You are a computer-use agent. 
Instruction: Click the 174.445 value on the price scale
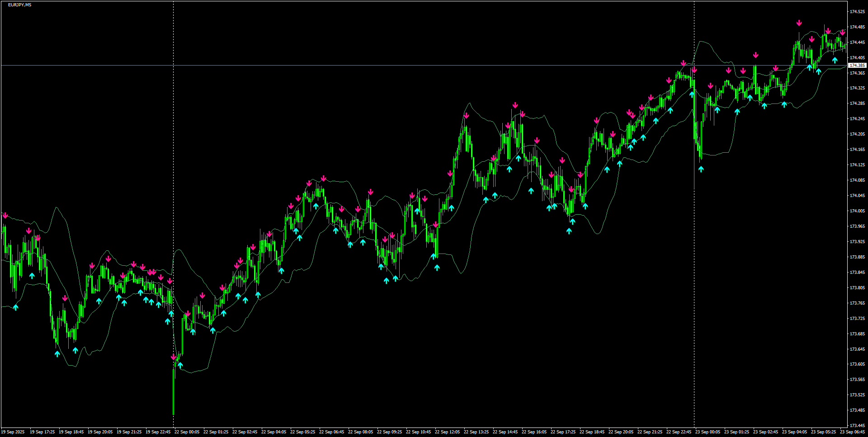[x=858, y=42]
